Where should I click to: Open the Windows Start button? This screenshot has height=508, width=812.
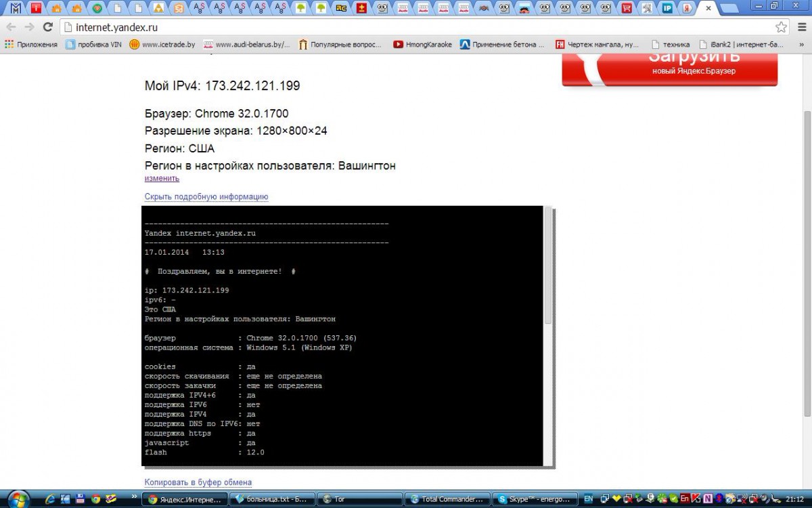click(18, 499)
